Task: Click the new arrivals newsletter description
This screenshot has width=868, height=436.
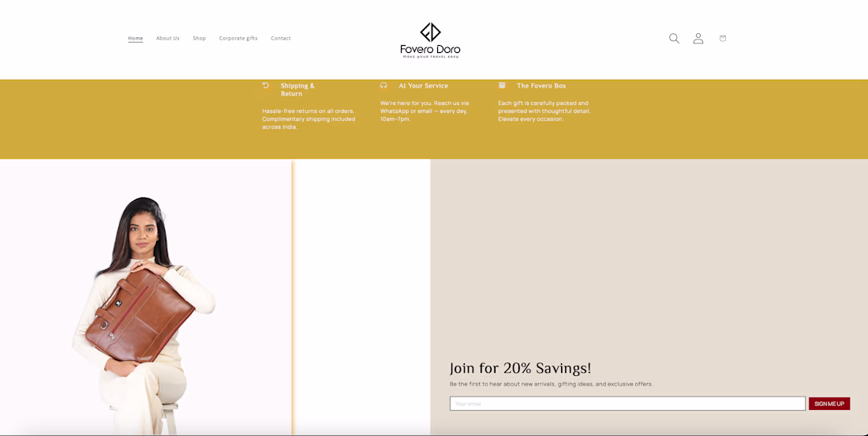Action: tap(552, 384)
